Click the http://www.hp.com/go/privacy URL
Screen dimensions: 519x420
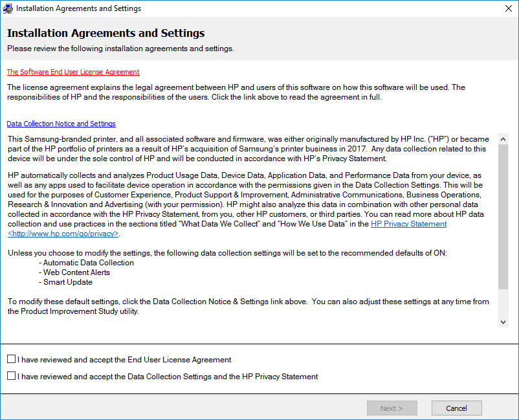[x=63, y=234]
